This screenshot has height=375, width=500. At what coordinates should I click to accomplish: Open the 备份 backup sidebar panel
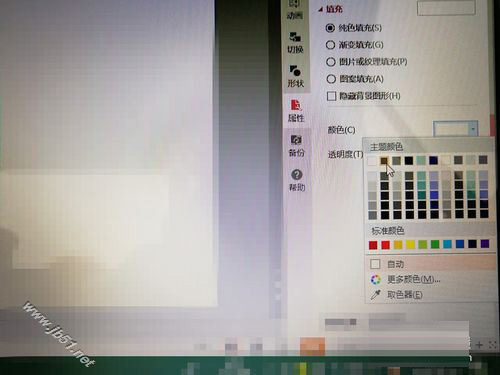(296, 146)
